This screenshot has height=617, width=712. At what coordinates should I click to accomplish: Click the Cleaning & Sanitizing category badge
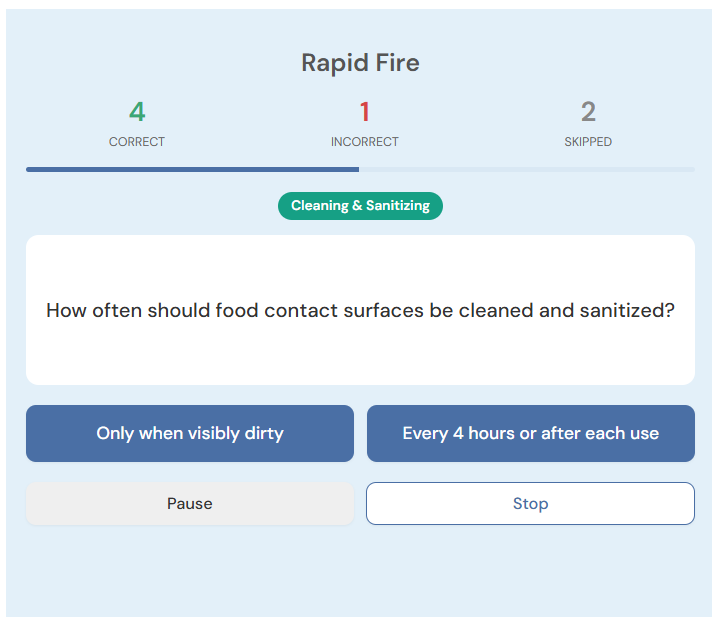(360, 206)
